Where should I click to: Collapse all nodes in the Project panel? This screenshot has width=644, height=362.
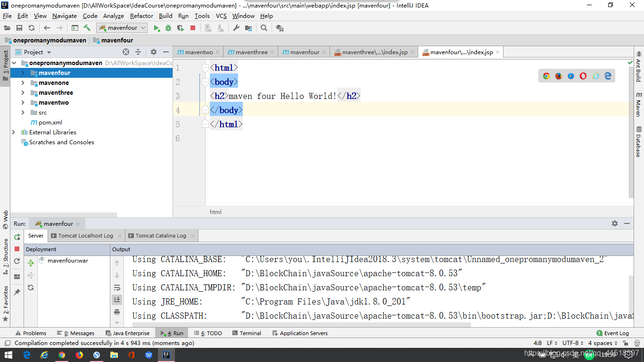[138, 52]
